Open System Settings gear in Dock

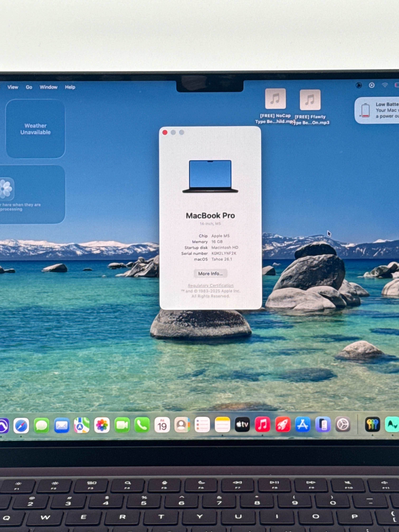point(343,424)
